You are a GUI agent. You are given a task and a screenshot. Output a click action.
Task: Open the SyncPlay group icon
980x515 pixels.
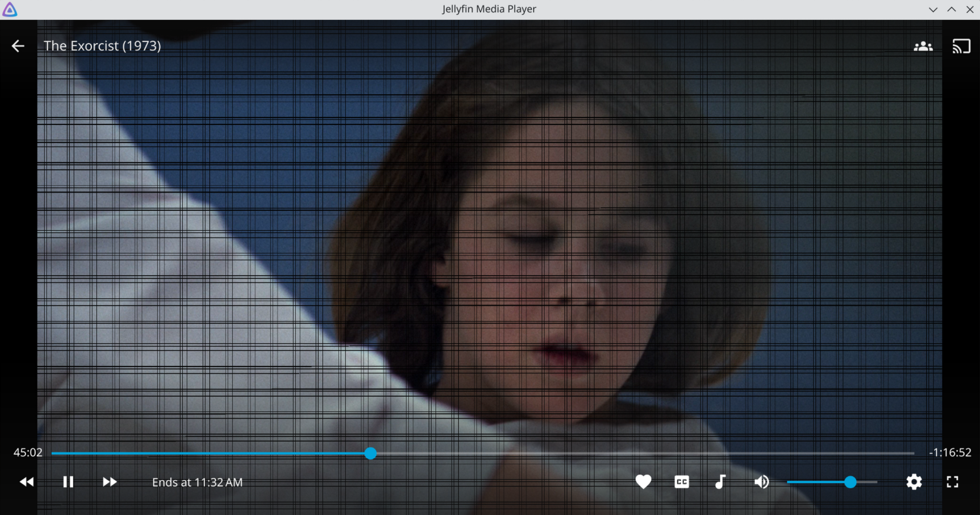tap(923, 46)
